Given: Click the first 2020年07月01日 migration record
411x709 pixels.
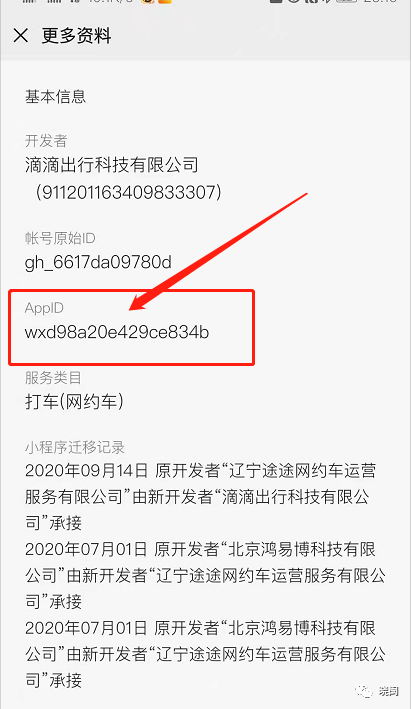Looking at the screenshot, I should (205, 575).
